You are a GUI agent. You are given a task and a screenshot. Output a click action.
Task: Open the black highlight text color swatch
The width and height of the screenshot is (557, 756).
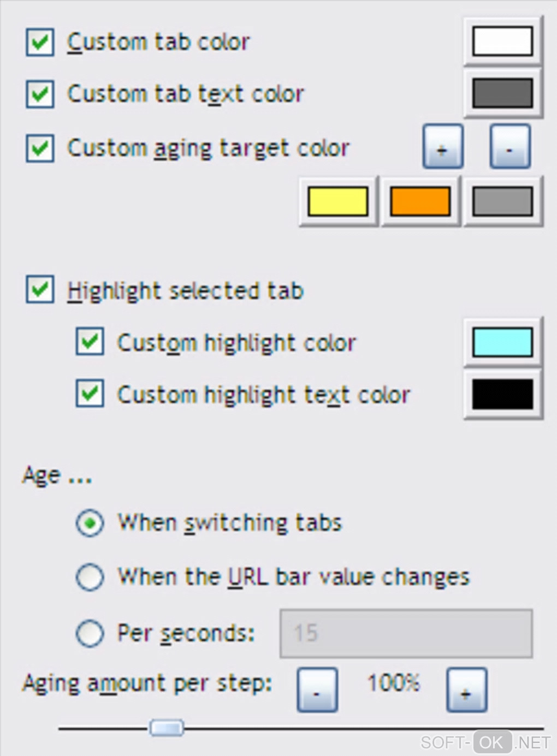[502, 394]
